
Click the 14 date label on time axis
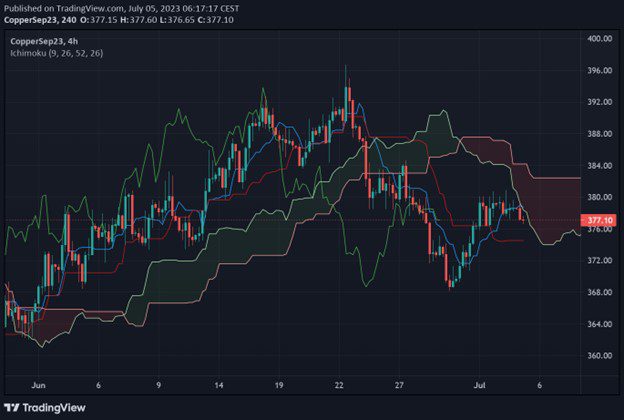click(218, 385)
